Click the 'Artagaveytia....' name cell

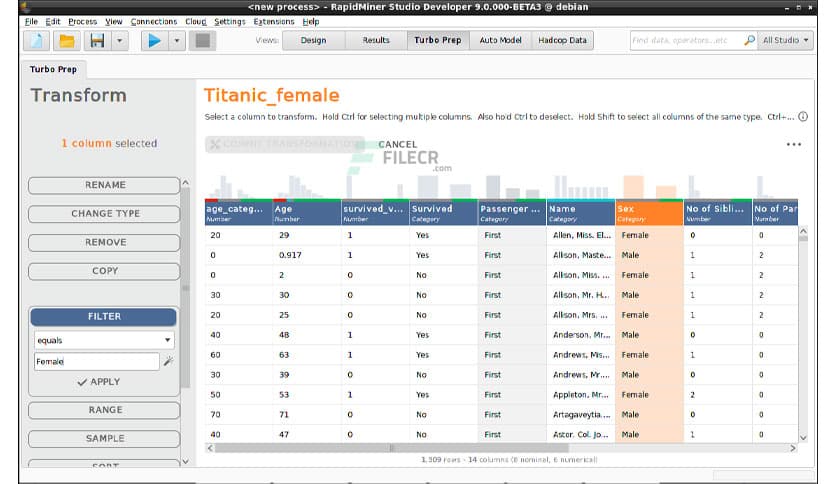581,415
